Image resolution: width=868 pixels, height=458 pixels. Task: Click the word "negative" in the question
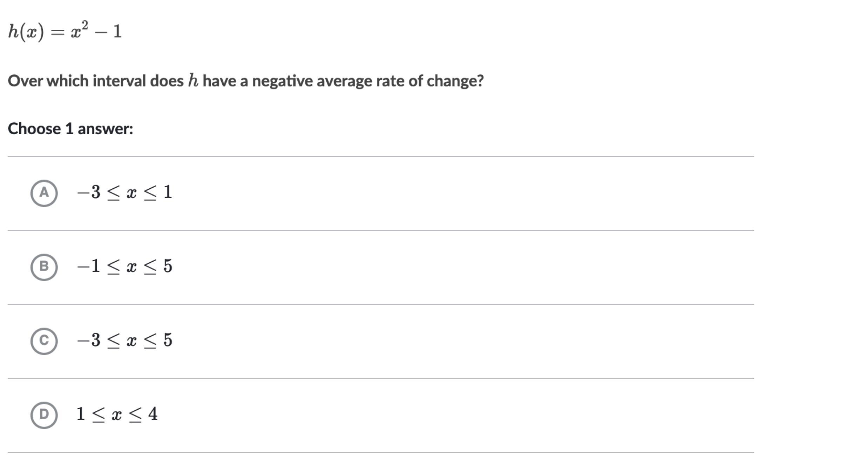click(x=282, y=81)
